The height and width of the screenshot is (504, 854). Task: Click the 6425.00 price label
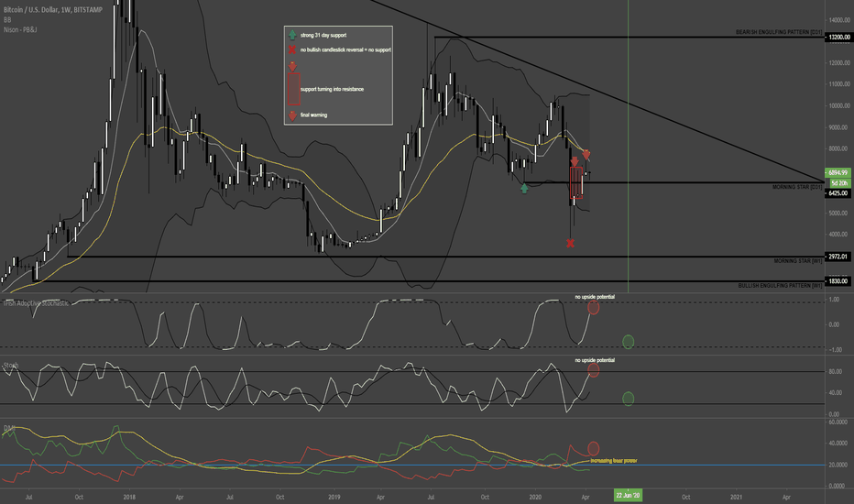838,192
